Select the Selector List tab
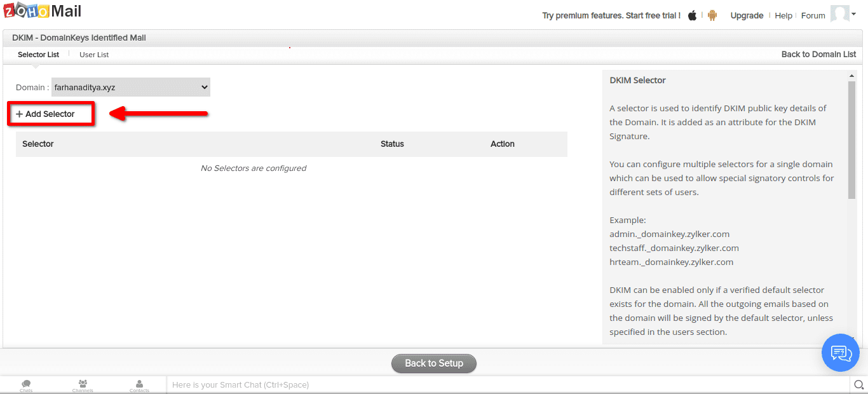Viewport: 868px width, 394px height. coord(38,55)
